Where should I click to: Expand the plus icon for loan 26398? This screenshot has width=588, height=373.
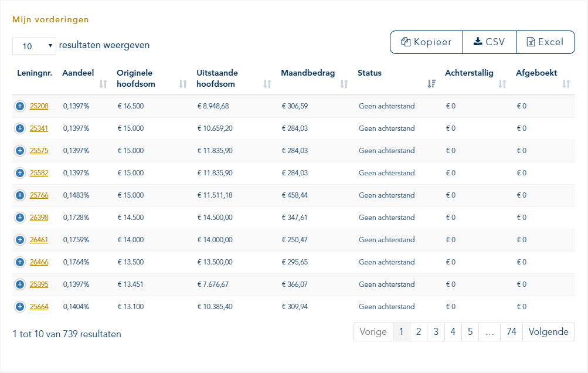pyautogui.click(x=20, y=218)
